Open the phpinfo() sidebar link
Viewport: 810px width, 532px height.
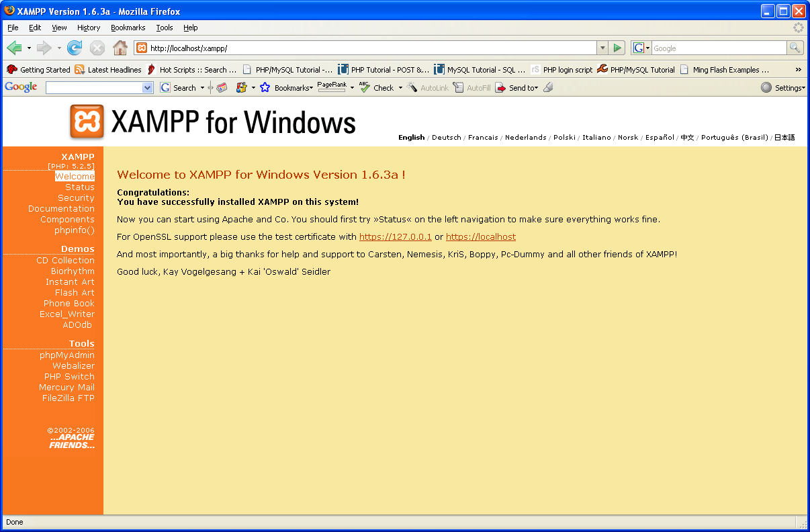point(75,230)
